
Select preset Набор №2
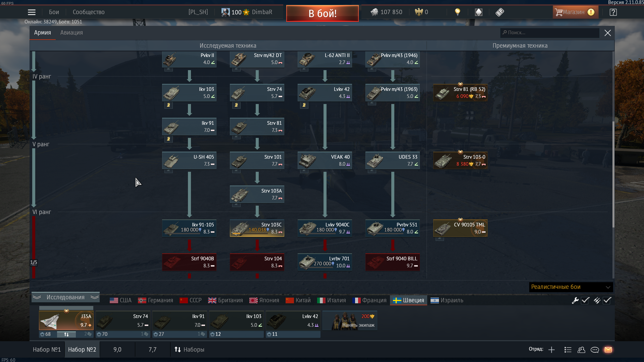click(x=82, y=350)
